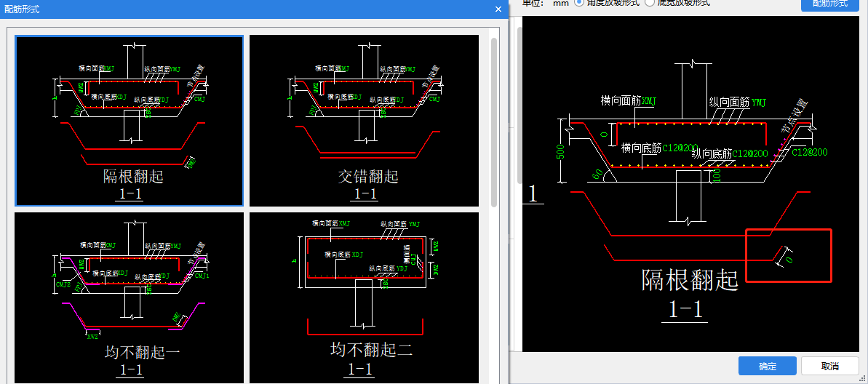This screenshot has height=384, width=868.
Task: Choose the 交错翻起 reinforcement thumbnail
Action: [365, 121]
